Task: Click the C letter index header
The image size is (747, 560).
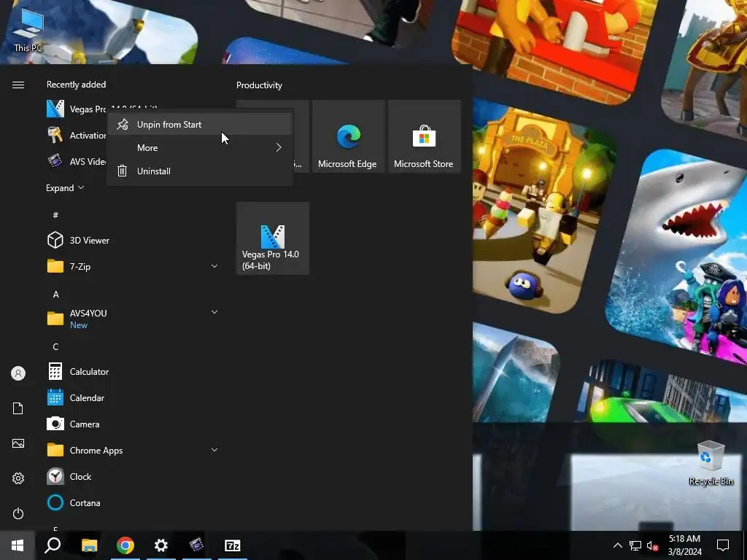Action: click(55, 346)
